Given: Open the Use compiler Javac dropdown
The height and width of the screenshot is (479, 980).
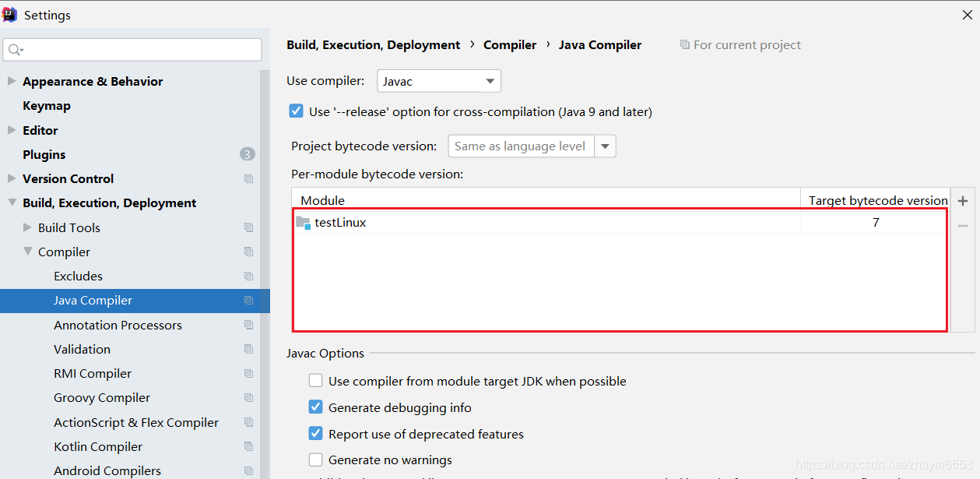Looking at the screenshot, I should pyautogui.click(x=439, y=81).
